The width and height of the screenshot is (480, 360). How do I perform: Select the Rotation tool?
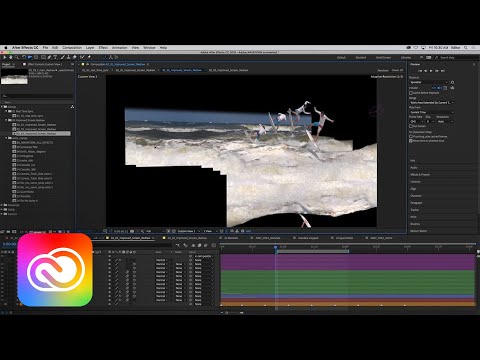[x=24, y=57]
